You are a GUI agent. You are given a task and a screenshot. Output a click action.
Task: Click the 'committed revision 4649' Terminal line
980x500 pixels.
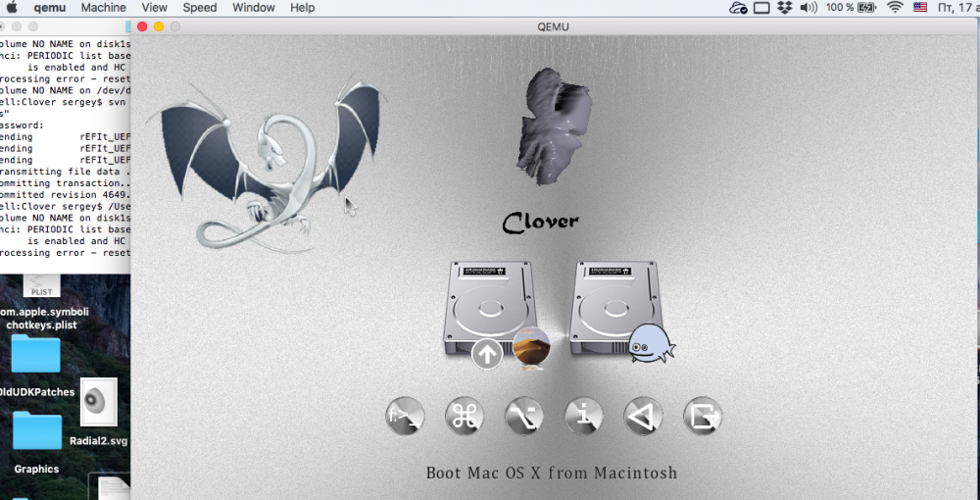pyautogui.click(x=65, y=194)
